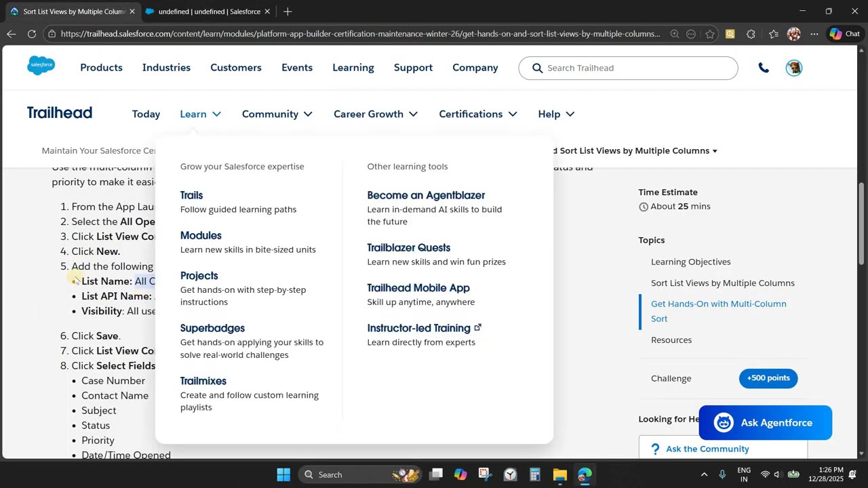Open the Customers menu
Screen dimensions: 868x488
coord(235,68)
